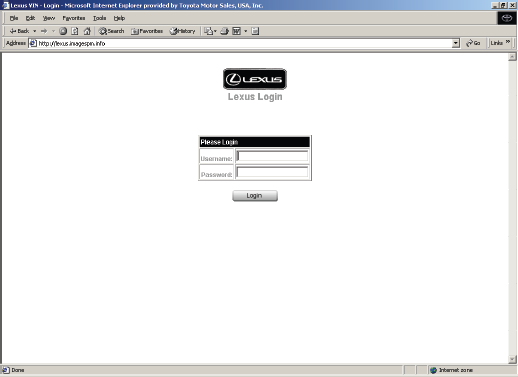
Task: Click the Go button
Action: (473, 43)
